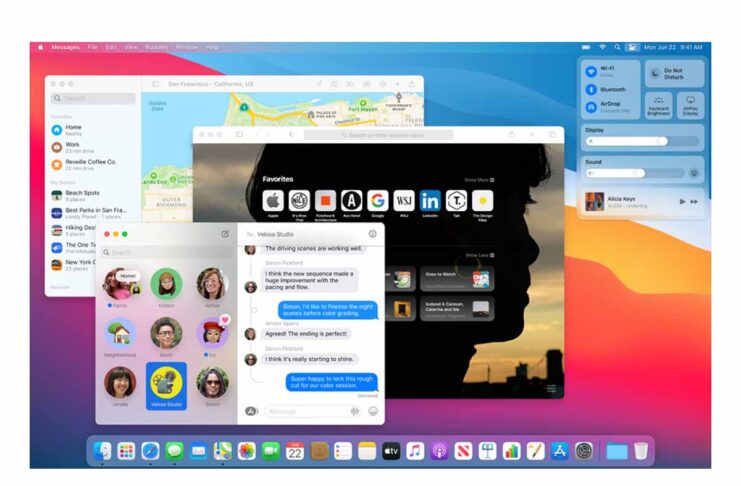Click Safari address search bar
Screen dimensions: 741x486
[378, 135]
